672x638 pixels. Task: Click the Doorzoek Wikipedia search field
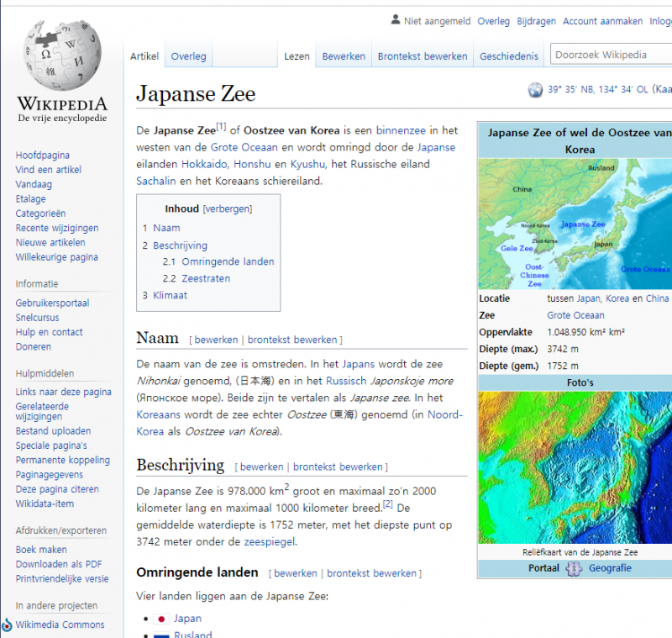point(609,55)
